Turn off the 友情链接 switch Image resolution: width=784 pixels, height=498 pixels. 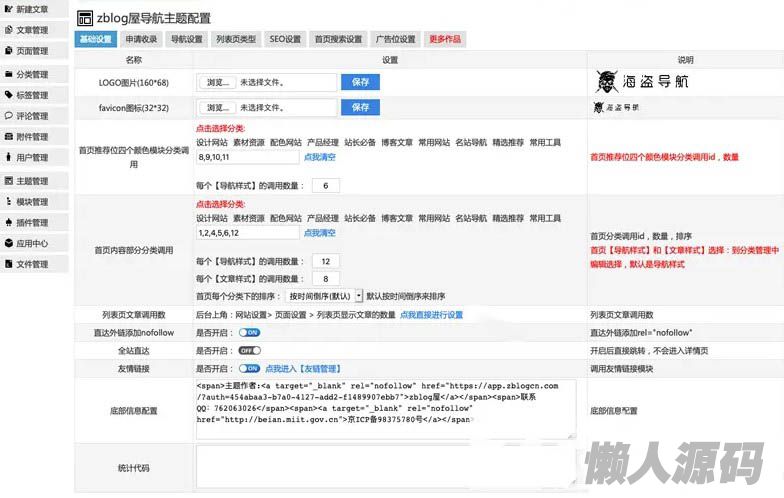[250, 368]
